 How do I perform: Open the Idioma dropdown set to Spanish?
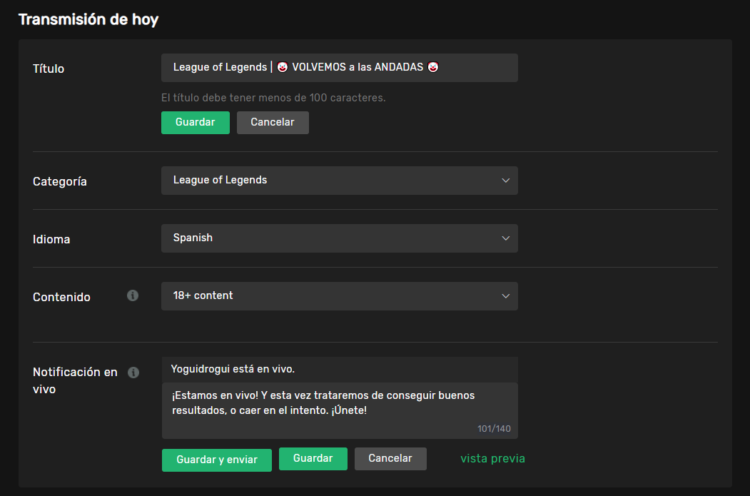click(339, 238)
